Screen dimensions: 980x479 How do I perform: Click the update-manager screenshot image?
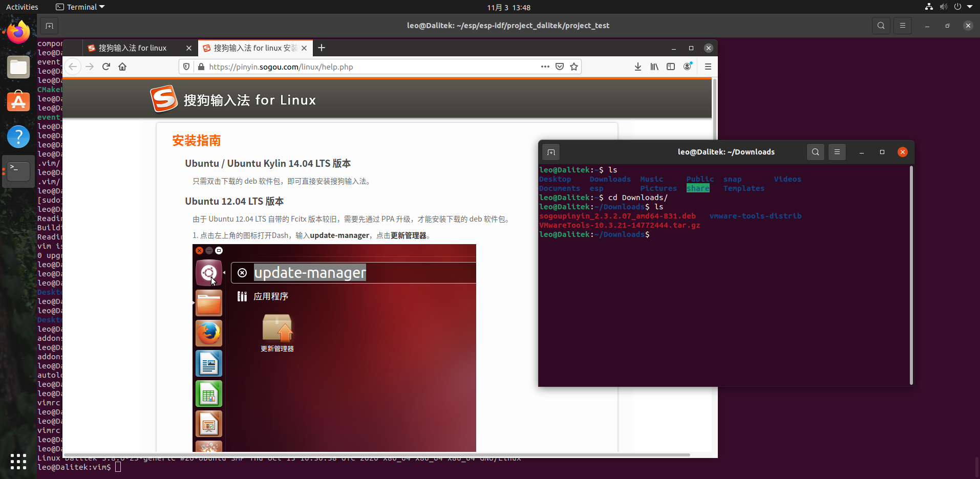[334, 348]
